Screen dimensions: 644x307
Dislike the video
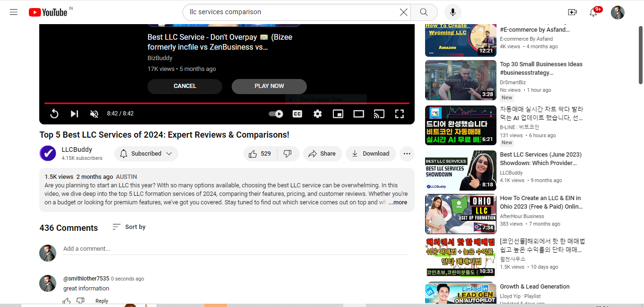(287, 154)
